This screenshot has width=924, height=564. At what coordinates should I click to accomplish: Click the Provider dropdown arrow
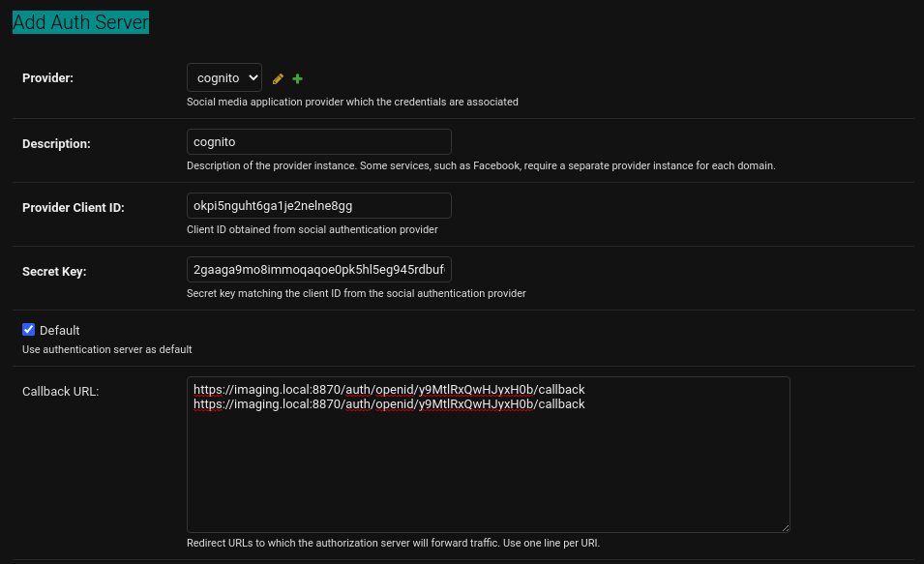[x=254, y=77]
